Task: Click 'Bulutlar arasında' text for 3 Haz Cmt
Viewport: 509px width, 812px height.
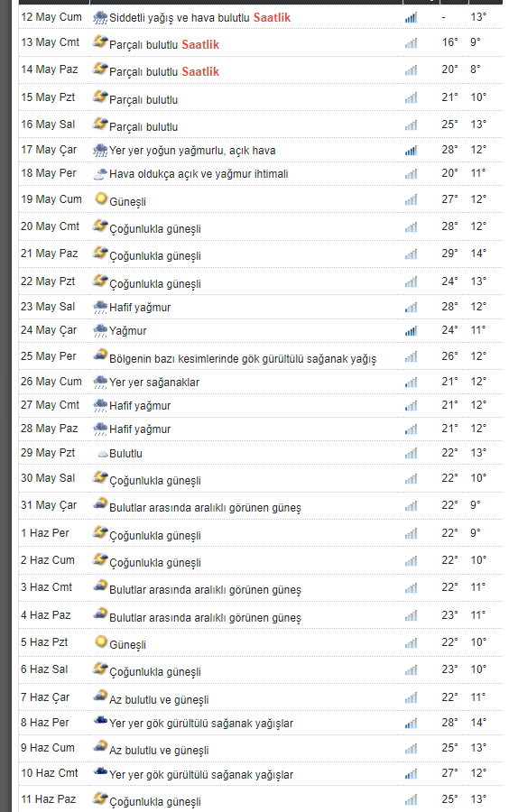Action: click(205, 590)
